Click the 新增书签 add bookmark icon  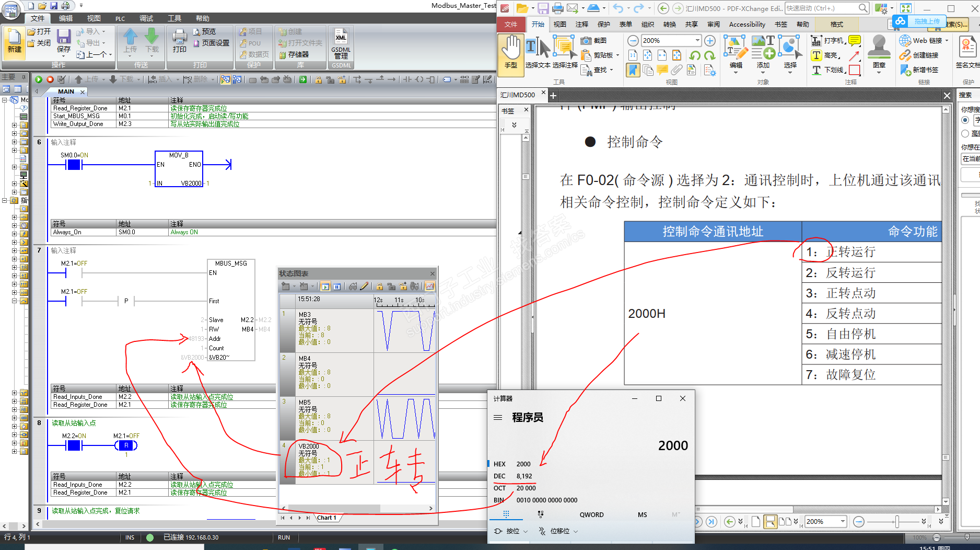(x=905, y=70)
